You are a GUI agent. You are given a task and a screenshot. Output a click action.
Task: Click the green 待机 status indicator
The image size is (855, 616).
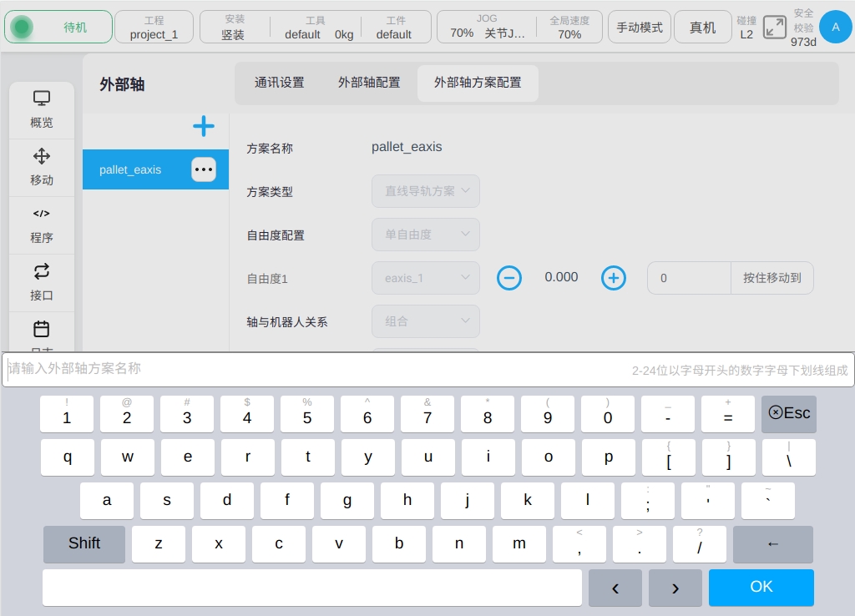click(x=58, y=27)
